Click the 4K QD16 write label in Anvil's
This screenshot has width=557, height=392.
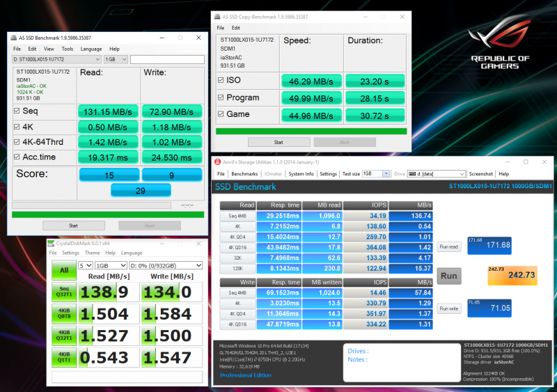tap(237, 324)
